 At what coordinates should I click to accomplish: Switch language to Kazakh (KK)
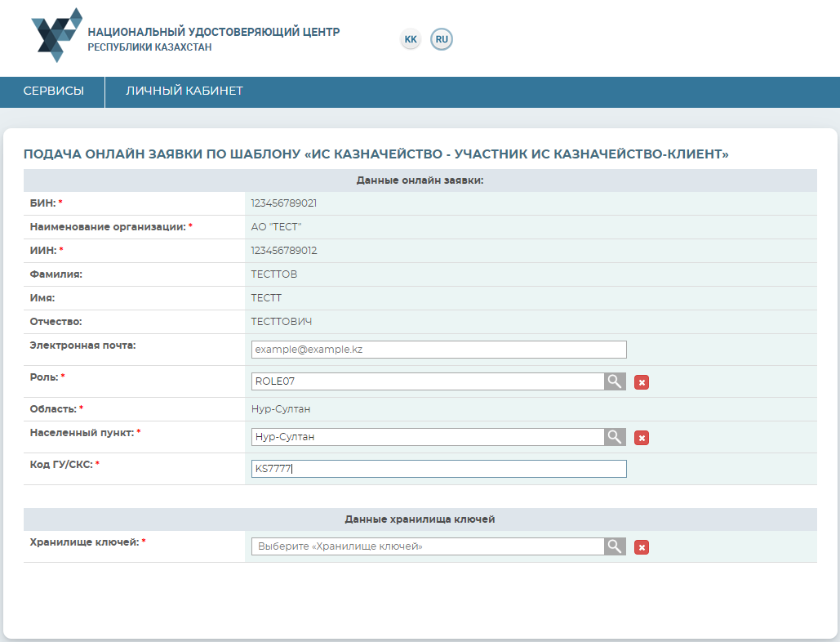[411, 39]
